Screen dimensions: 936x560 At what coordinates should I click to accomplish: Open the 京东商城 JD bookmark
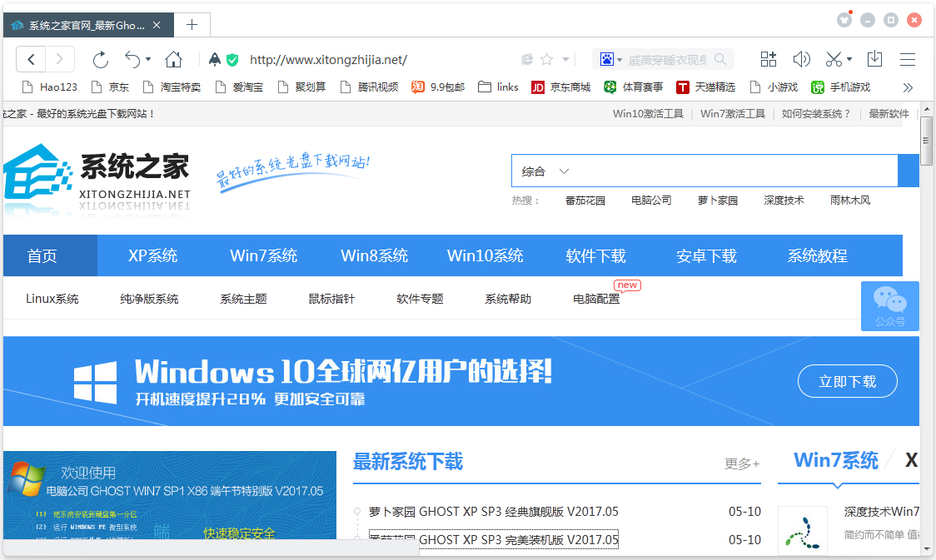[x=560, y=87]
